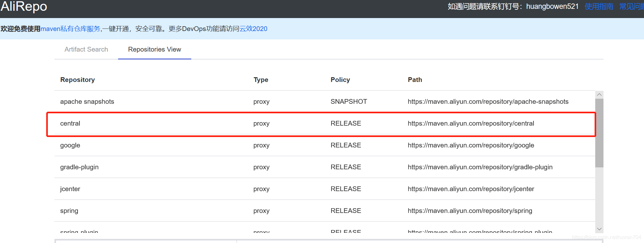Click RELEASE policy in google row

(x=346, y=145)
